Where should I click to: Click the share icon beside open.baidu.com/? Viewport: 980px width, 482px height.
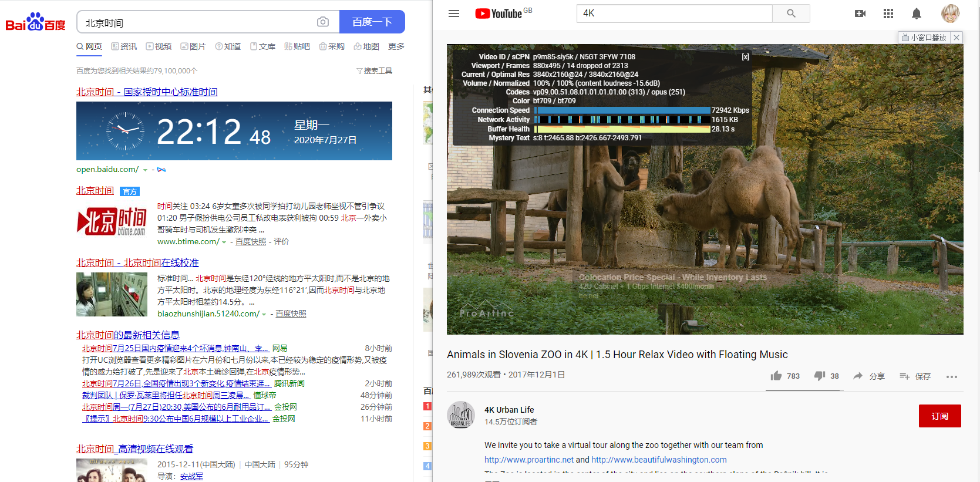coord(161,170)
